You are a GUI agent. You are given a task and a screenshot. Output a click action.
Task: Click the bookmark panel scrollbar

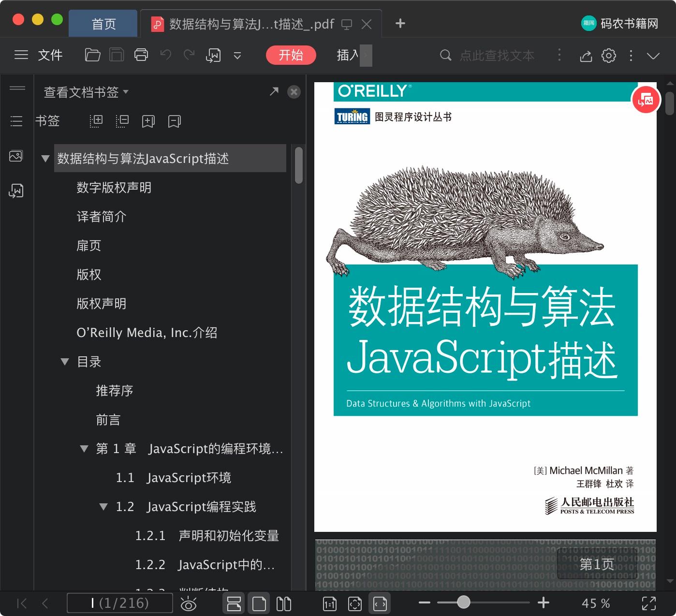(299, 165)
